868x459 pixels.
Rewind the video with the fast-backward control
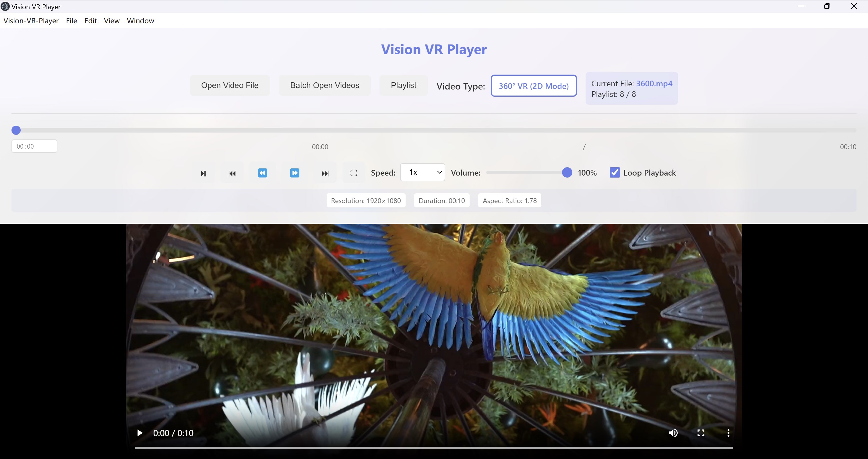262,172
